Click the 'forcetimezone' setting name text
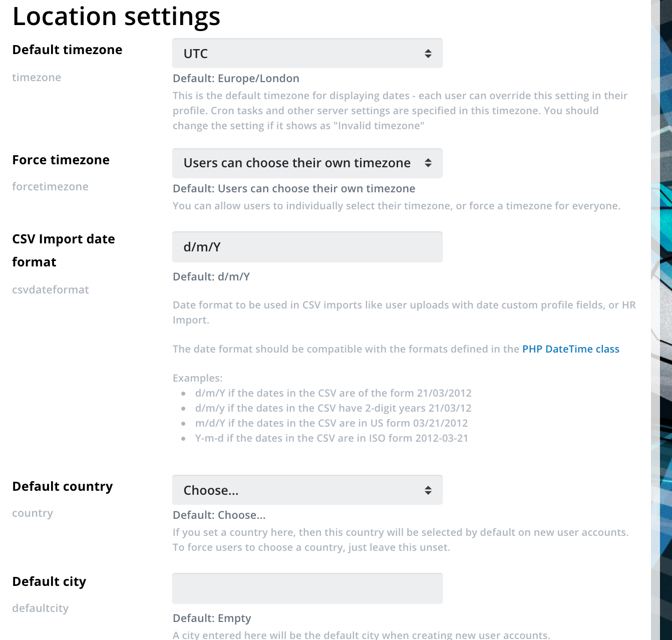This screenshot has height=640, width=672. click(50, 186)
